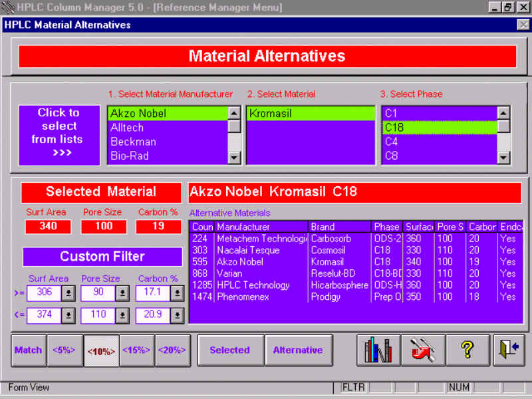Click the Selected button
Screen dimensions: 532x399
click(x=230, y=350)
